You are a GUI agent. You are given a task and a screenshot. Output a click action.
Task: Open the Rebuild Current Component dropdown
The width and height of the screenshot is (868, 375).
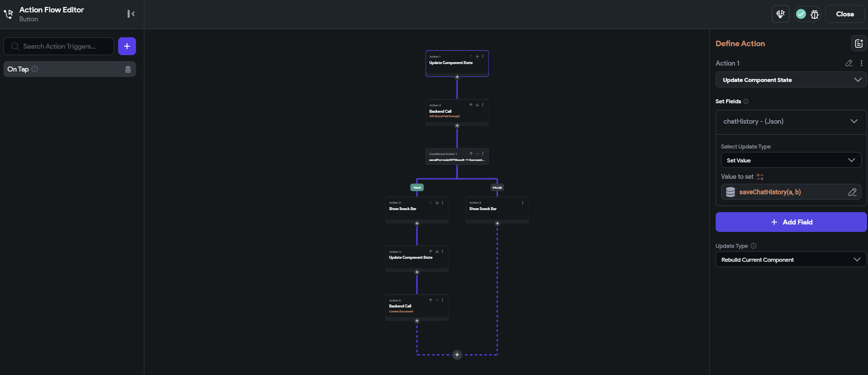coord(791,260)
